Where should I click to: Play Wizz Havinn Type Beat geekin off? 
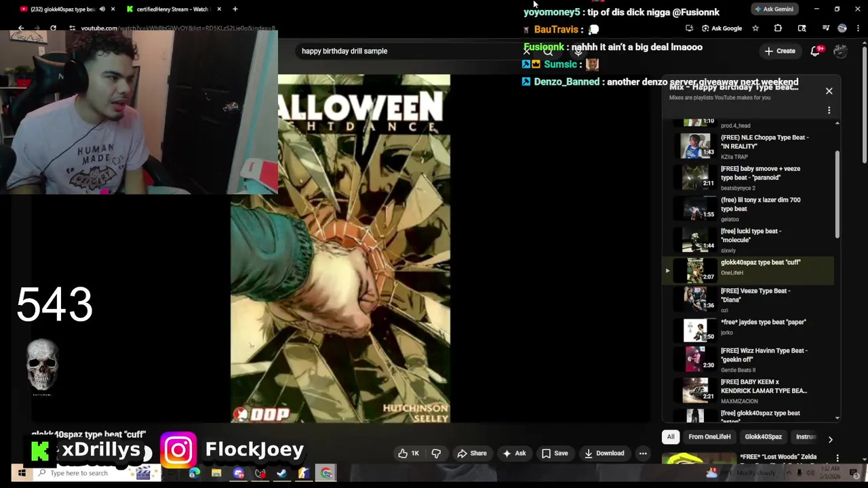[x=749, y=360]
